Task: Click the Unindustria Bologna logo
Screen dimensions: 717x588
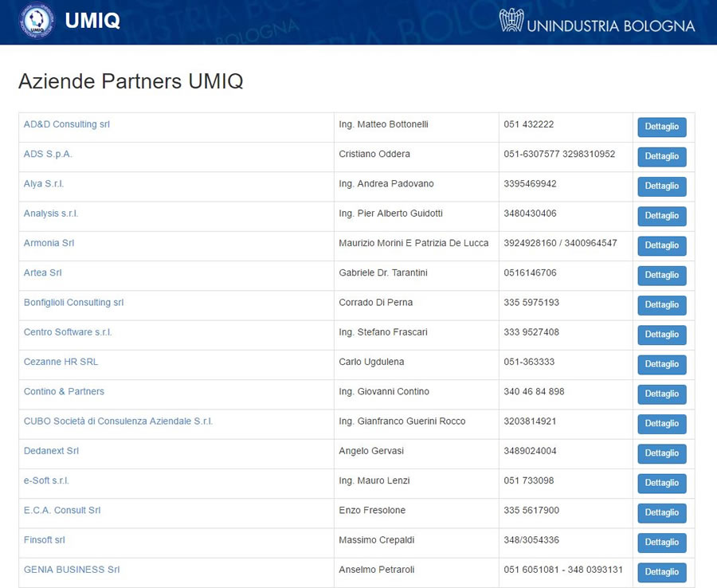Action: click(597, 21)
